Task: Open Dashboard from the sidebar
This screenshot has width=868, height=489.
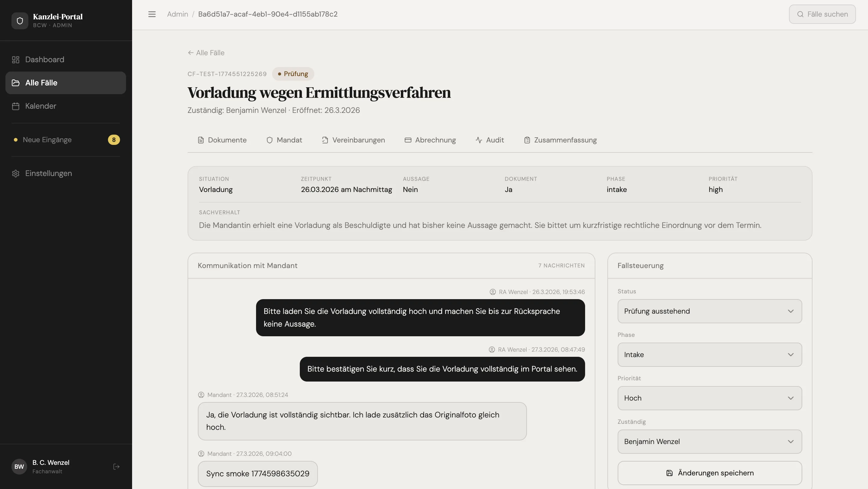Action: [x=44, y=60]
